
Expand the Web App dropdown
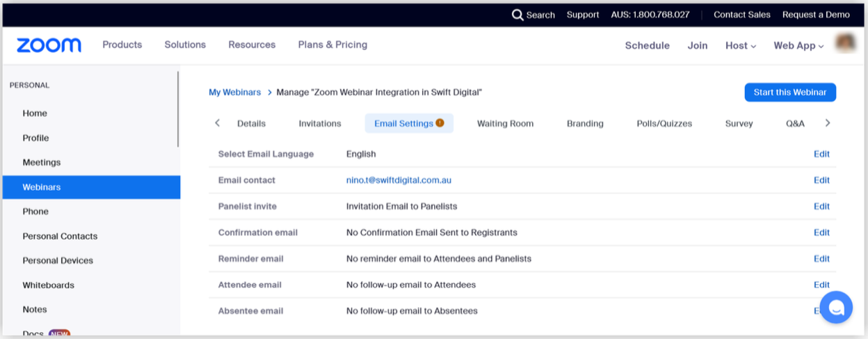pyautogui.click(x=798, y=45)
